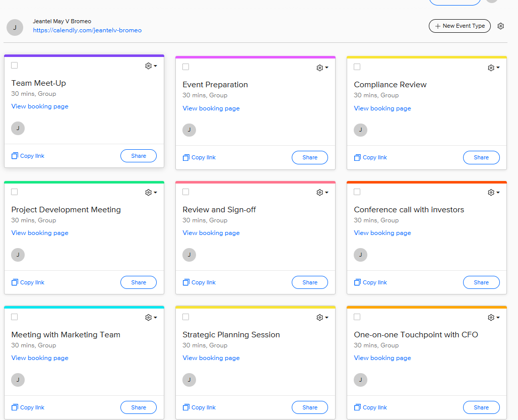Click the host avatar on Conference call card

[360, 255]
